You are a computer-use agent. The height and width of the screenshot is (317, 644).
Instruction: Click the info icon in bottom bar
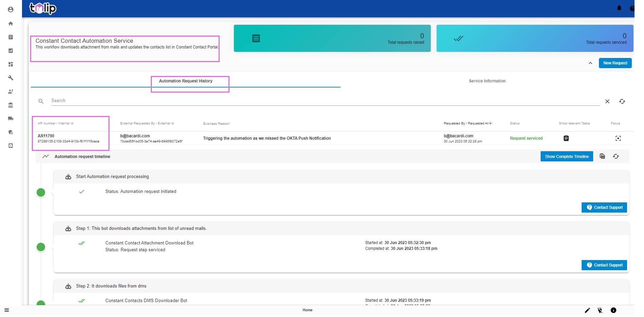coord(613,310)
